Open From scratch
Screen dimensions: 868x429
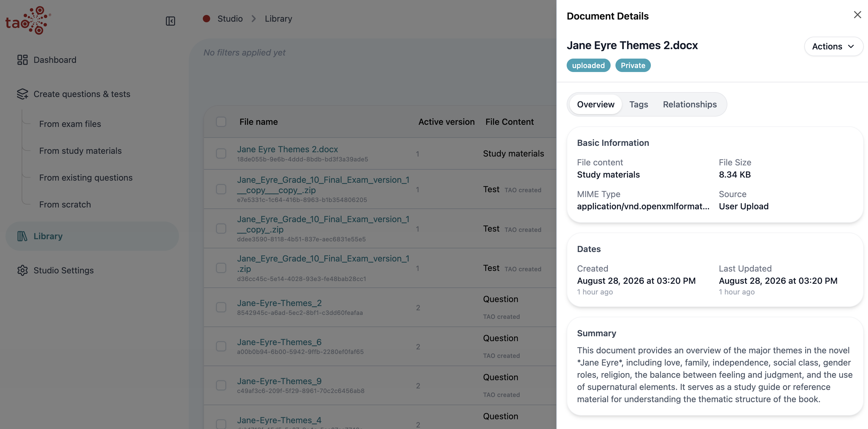click(65, 204)
